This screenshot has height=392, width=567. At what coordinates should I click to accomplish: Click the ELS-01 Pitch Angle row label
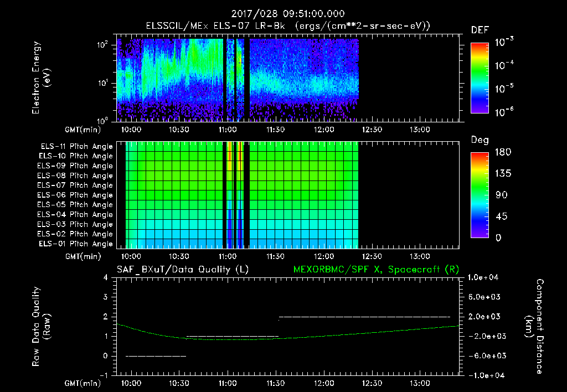76,244
